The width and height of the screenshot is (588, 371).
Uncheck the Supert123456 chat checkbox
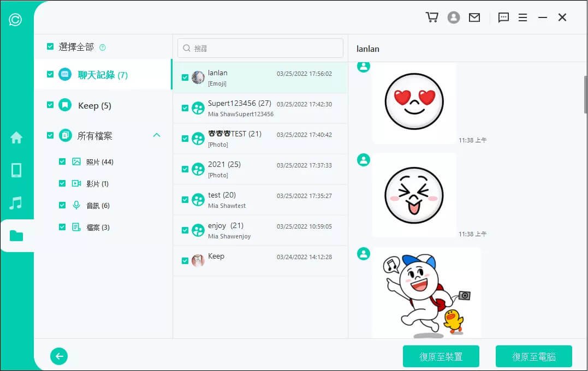click(185, 108)
